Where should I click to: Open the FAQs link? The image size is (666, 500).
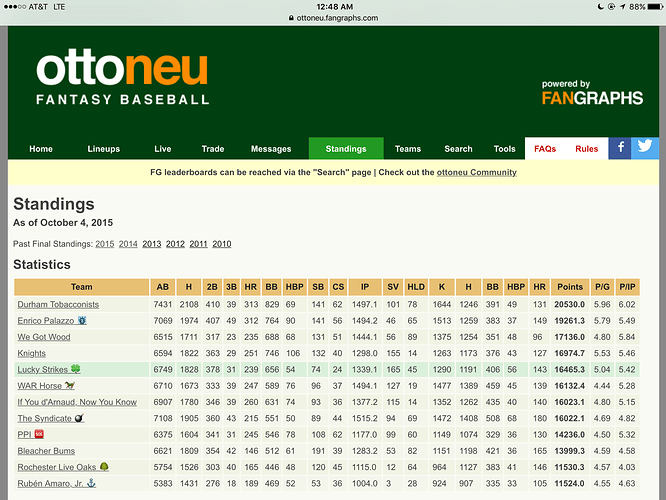point(545,149)
